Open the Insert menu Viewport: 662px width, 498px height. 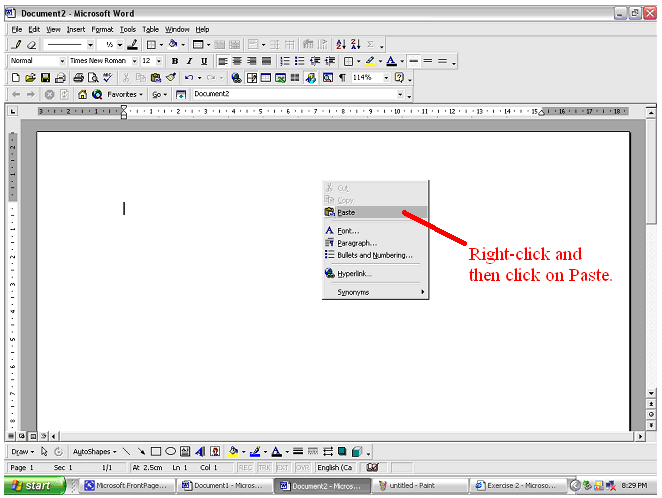click(x=76, y=30)
